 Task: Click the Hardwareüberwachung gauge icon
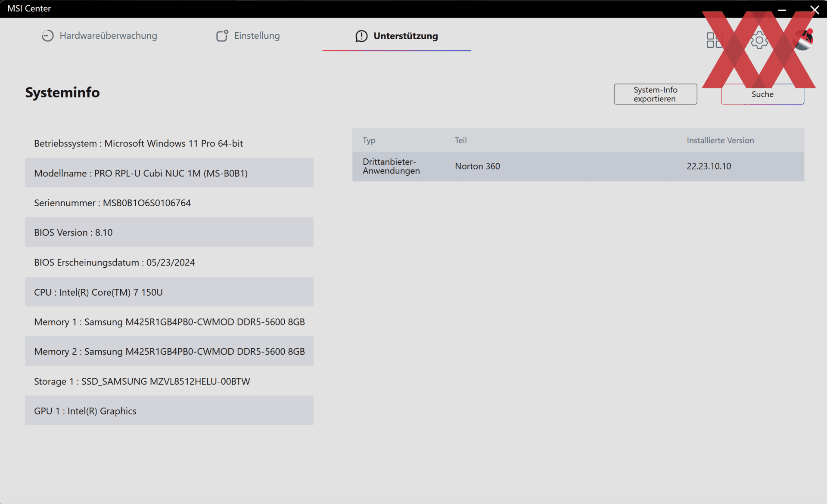[x=47, y=36]
